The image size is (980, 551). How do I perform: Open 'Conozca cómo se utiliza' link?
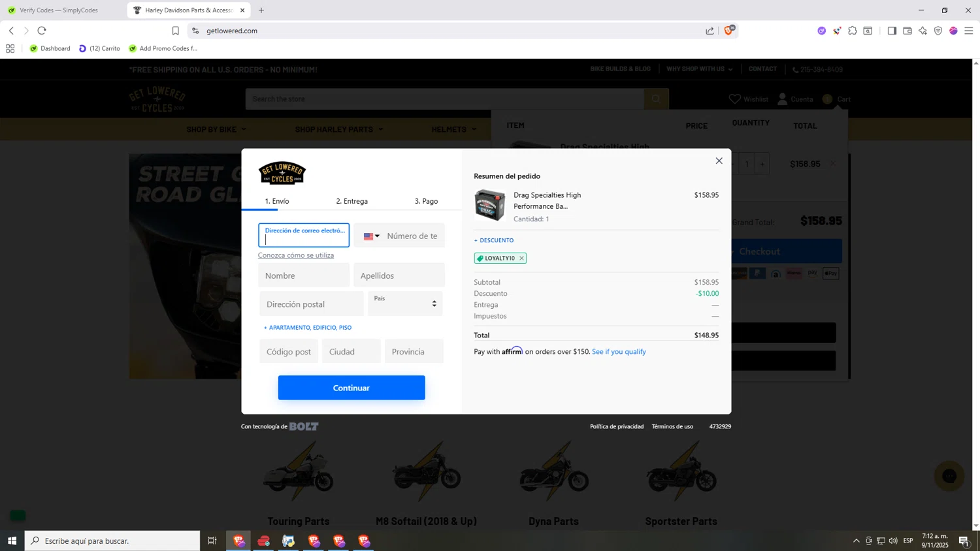click(296, 255)
